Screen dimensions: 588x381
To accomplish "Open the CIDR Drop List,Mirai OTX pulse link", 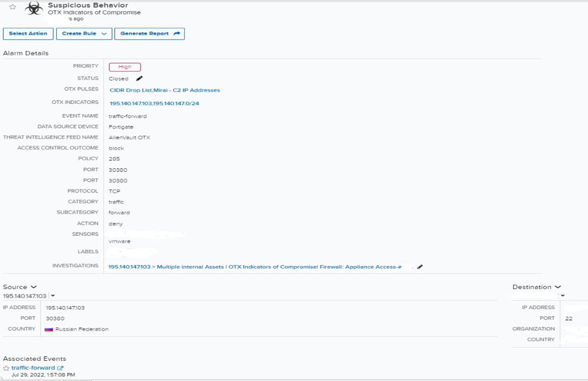I will tap(164, 90).
